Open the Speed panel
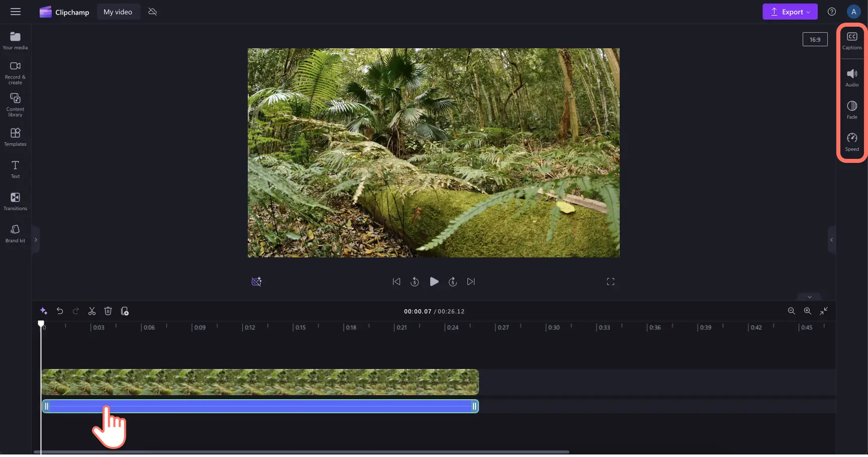 click(852, 142)
